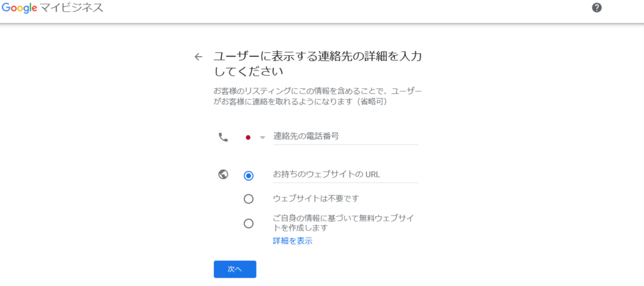Click the マイビジネス header text
This screenshot has width=644, height=286.
(x=73, y=8)
